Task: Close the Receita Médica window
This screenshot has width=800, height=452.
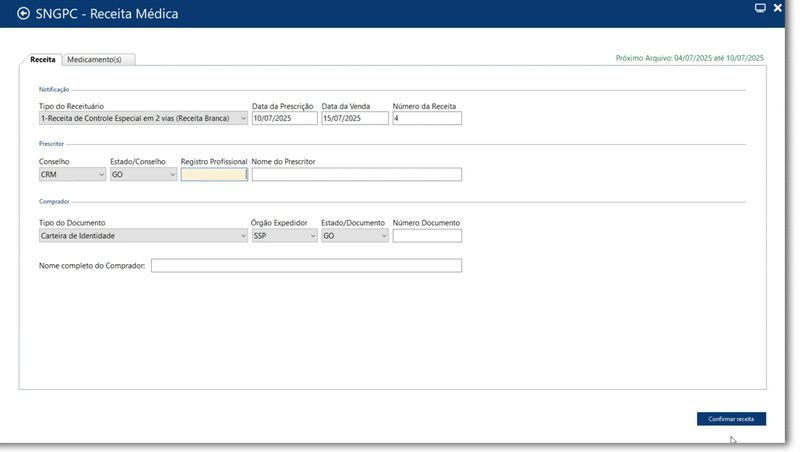Action: tap(778, 8)
